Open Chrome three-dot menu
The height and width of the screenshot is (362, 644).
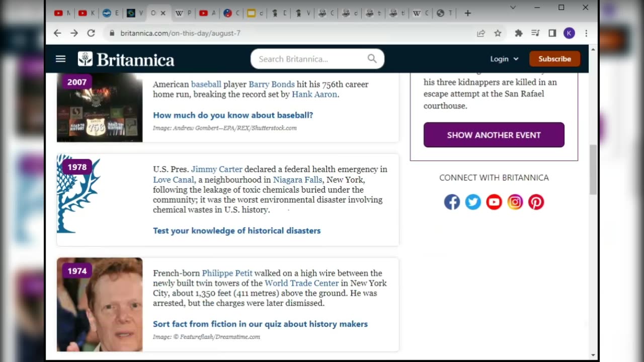click(586, 33)
